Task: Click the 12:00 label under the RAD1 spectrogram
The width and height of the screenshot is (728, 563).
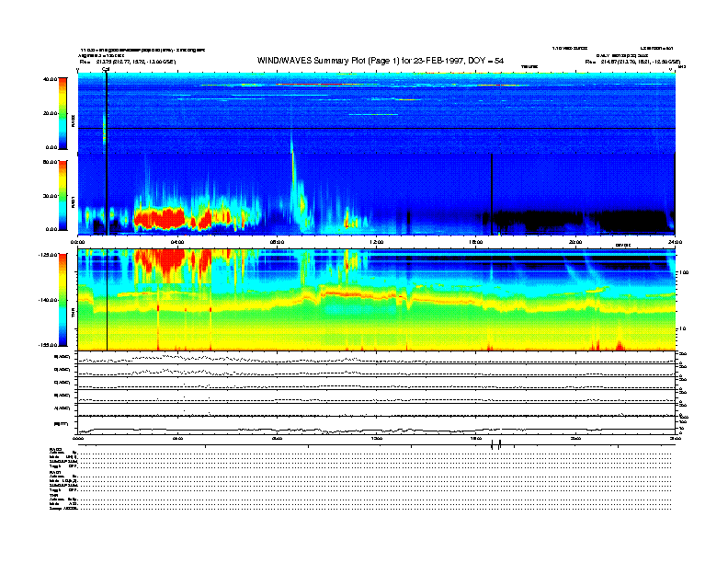Action: tap(377, 242)
